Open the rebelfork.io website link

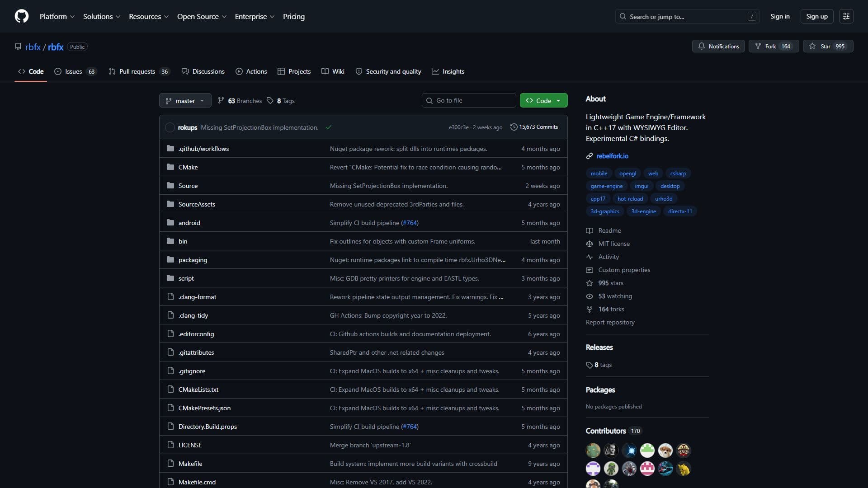pyautogui.click(x=612, y=156)
